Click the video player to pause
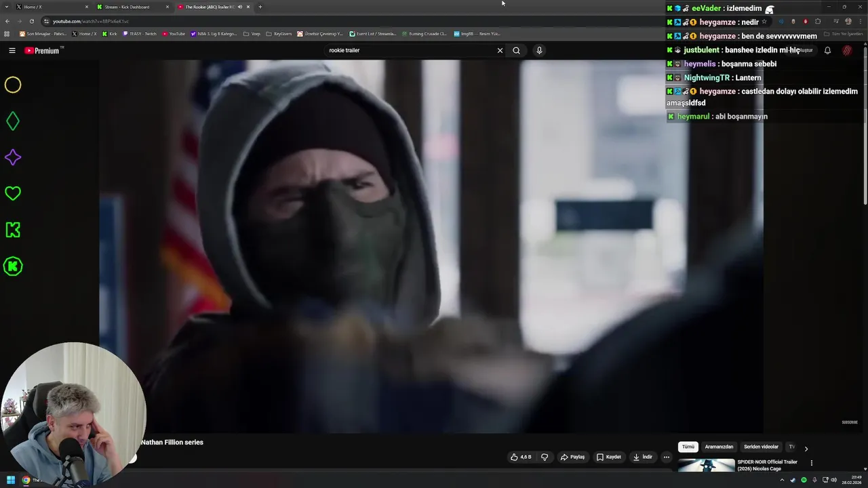The image size is (868, 488). pyautogui.click(x=431, y=246)
